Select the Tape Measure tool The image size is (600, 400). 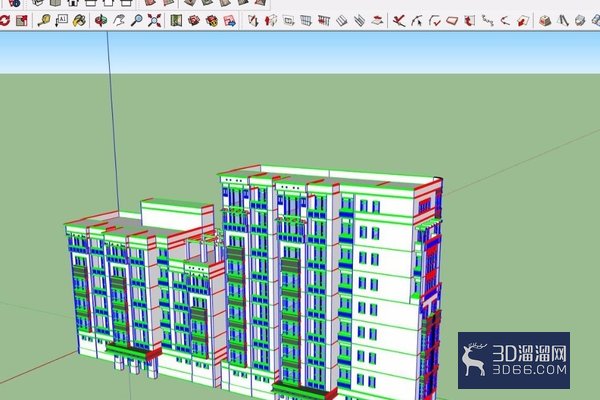pos(44,20)
